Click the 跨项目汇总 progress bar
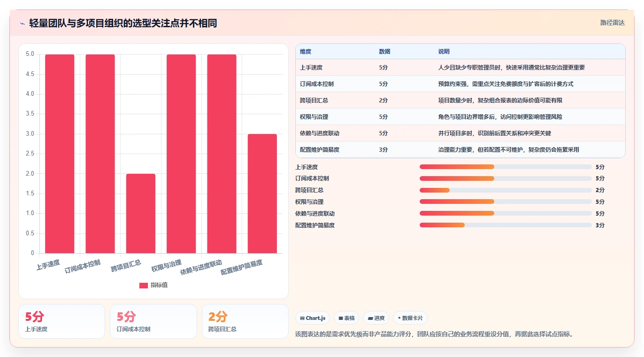Screen dimensions: 644x357 coord(506,190)
